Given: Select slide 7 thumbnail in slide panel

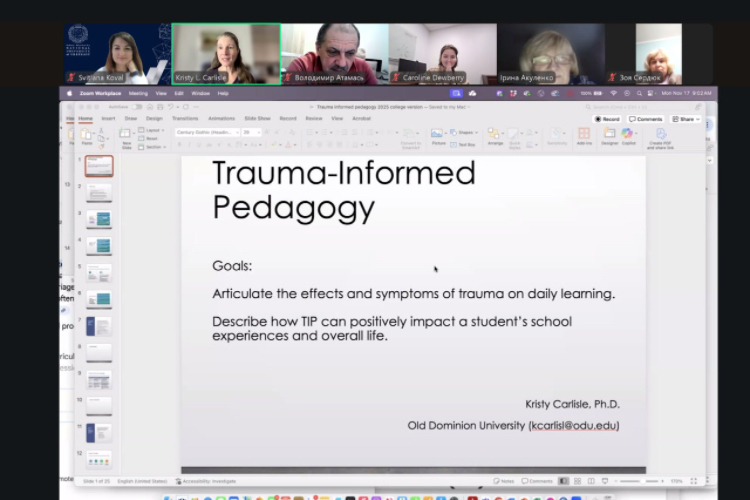Looking at the screenshot, I should click(x=98, y=326).
